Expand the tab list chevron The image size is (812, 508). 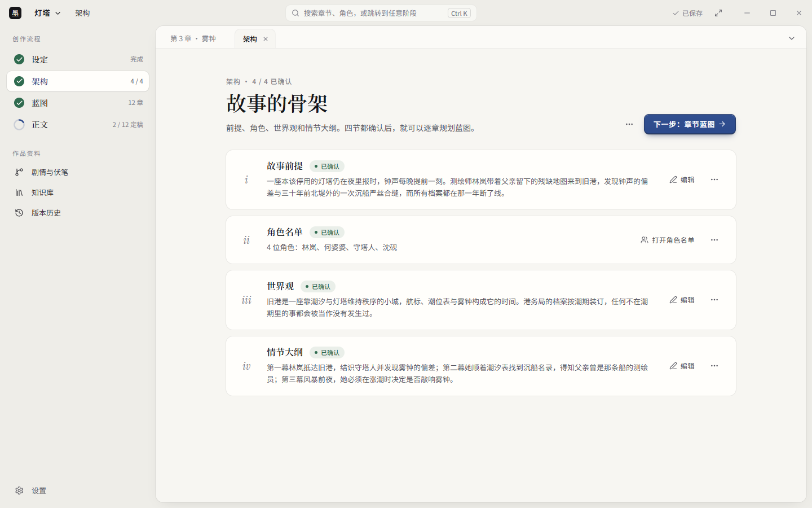[x=792, y=38]
